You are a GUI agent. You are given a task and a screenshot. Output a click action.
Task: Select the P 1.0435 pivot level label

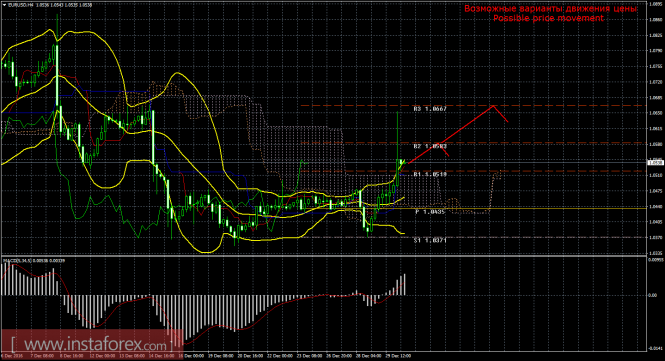(x=430, y=212)
